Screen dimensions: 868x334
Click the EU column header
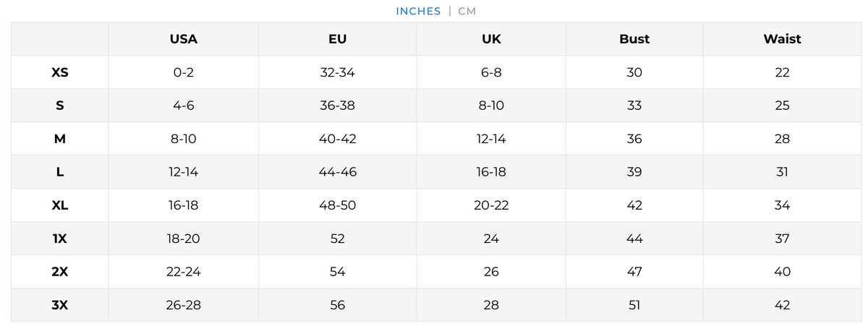tap(337, 39)
